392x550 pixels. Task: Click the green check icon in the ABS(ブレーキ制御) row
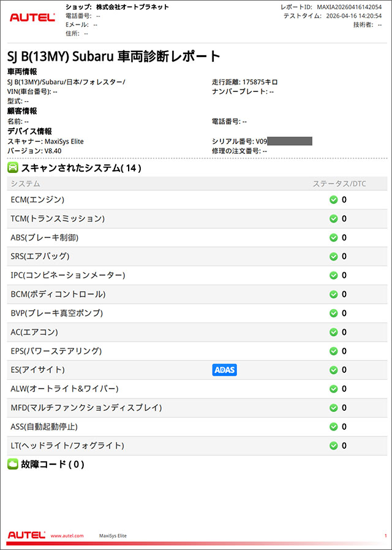coord(333,238)
